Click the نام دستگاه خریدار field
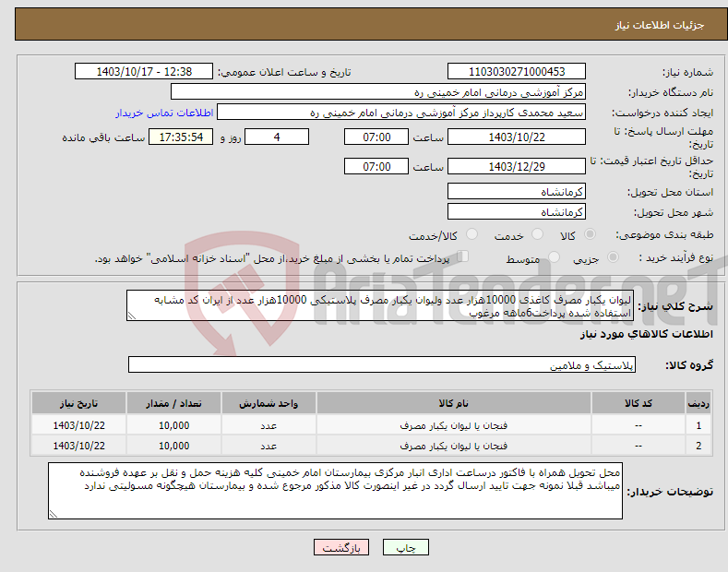Screen dimensions: 728x572 [378, 92]
